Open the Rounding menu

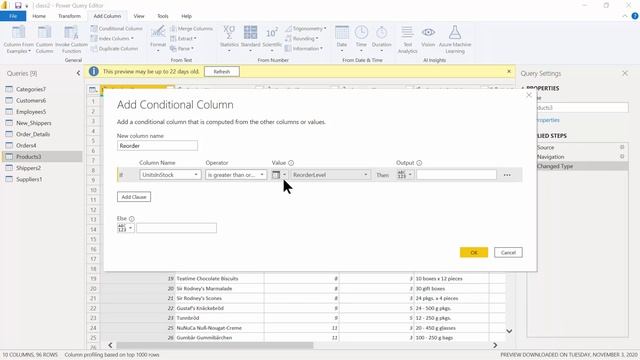(302, 38)
